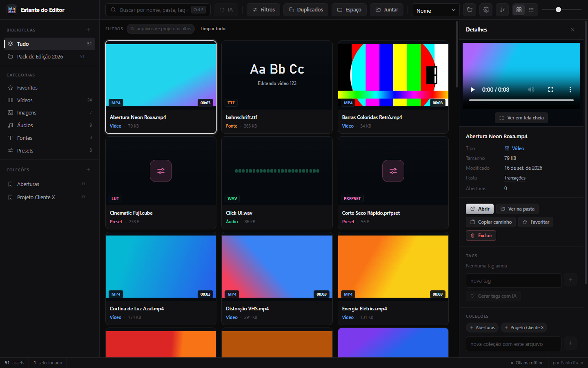Click the Vídeo type link in details
This screenshot has height=368, width=588.
514,148
